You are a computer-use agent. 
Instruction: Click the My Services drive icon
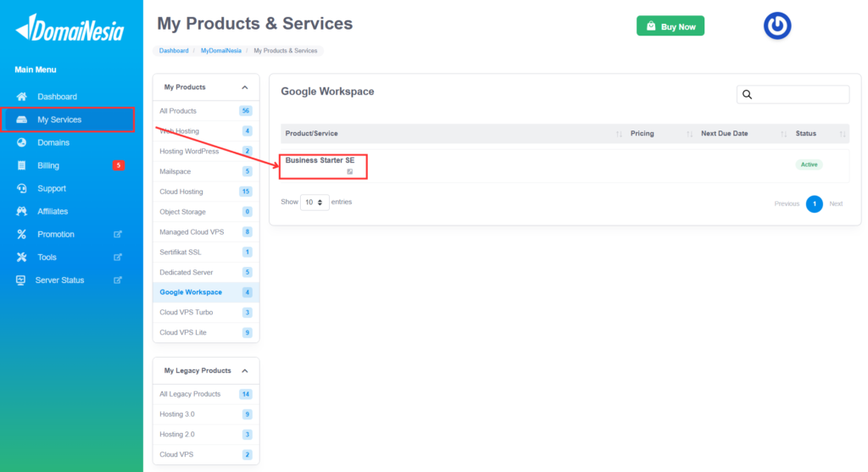pyautogui.click(x=21, y=119)
